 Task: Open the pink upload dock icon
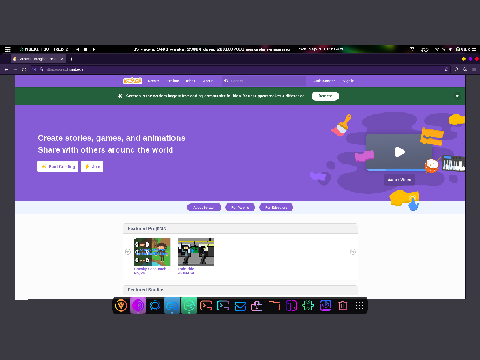pos(257,306)
